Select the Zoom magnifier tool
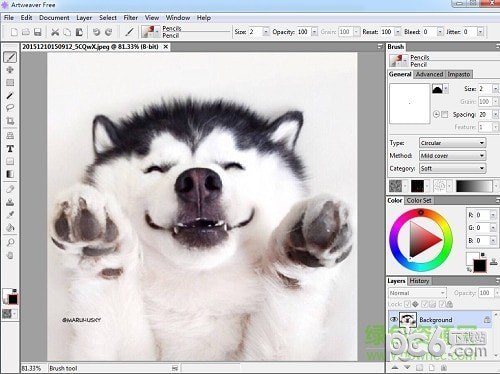 click(10, 242)
